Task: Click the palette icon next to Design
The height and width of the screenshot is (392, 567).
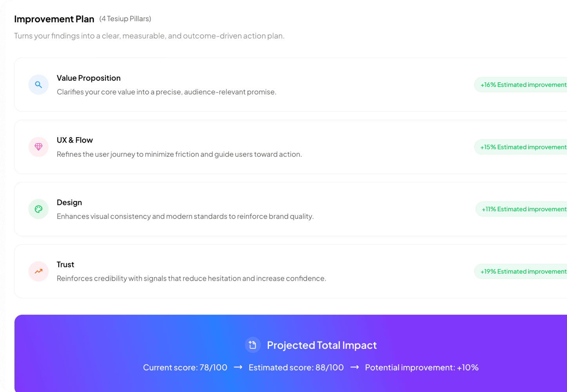Action: coord(38,209)
